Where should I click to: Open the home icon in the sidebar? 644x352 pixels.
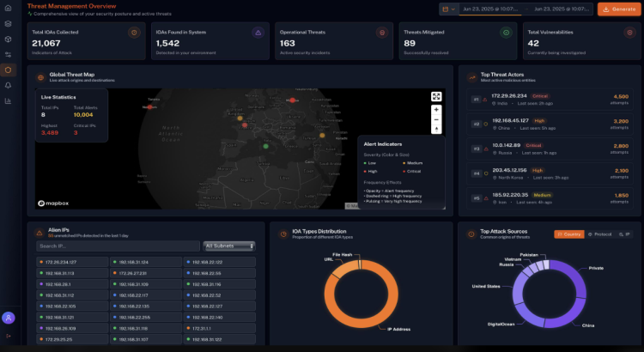pyautogui.click(x=8, y=8)
